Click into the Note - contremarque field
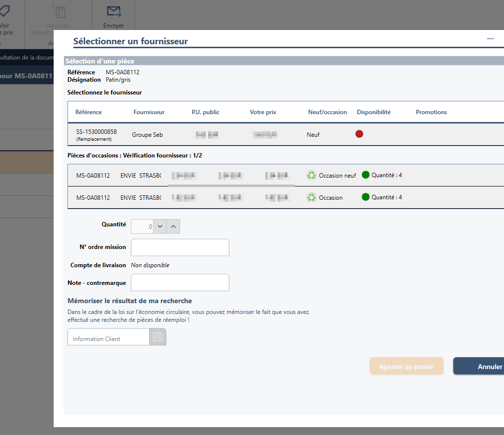Viewport: 504px width, 435px height. click(x=180, y=282)
